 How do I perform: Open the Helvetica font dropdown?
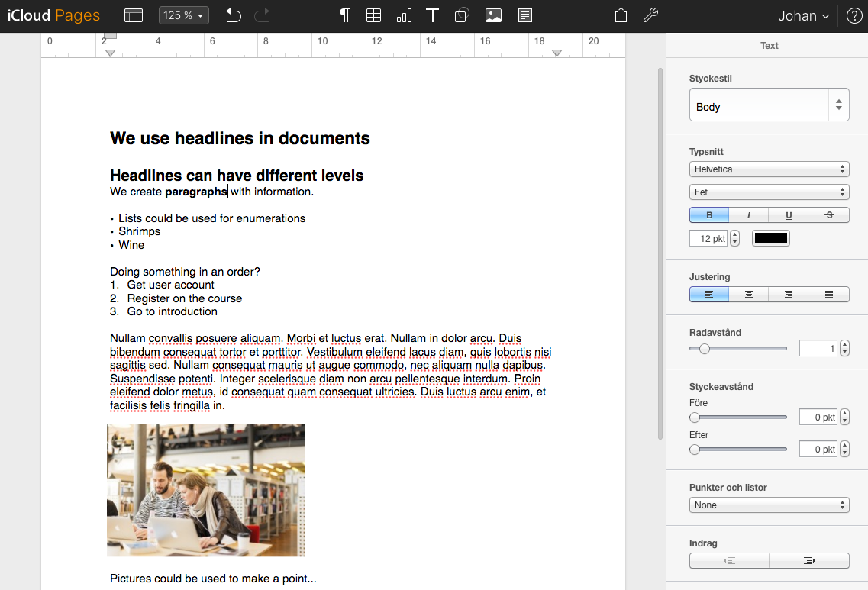click(x=769, y=169)
